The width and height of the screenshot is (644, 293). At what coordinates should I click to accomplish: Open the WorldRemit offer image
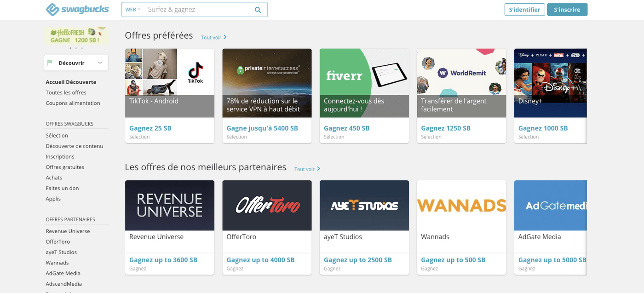point(461,83)
